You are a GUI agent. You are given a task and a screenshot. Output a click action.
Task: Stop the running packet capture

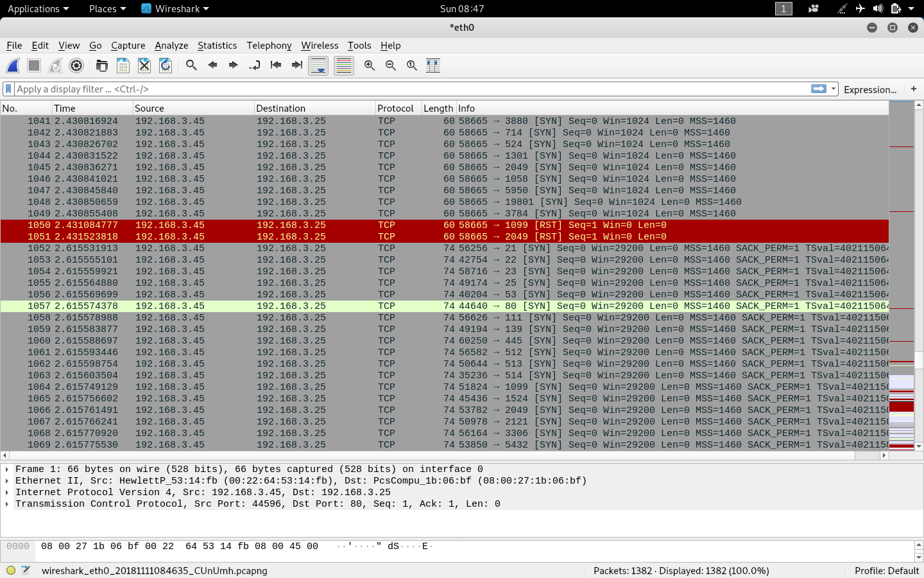(34, 66)
